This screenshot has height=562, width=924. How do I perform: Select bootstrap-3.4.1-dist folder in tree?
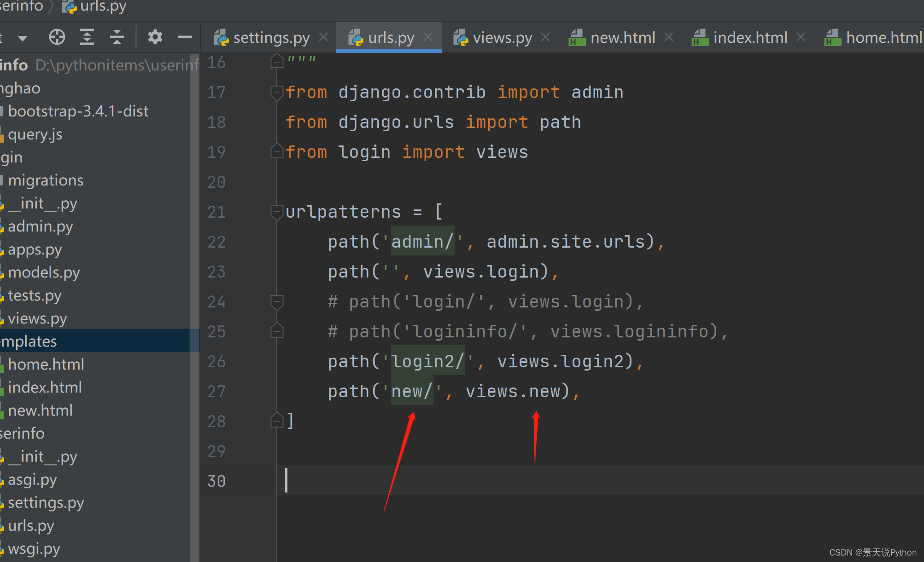point(78,111)
